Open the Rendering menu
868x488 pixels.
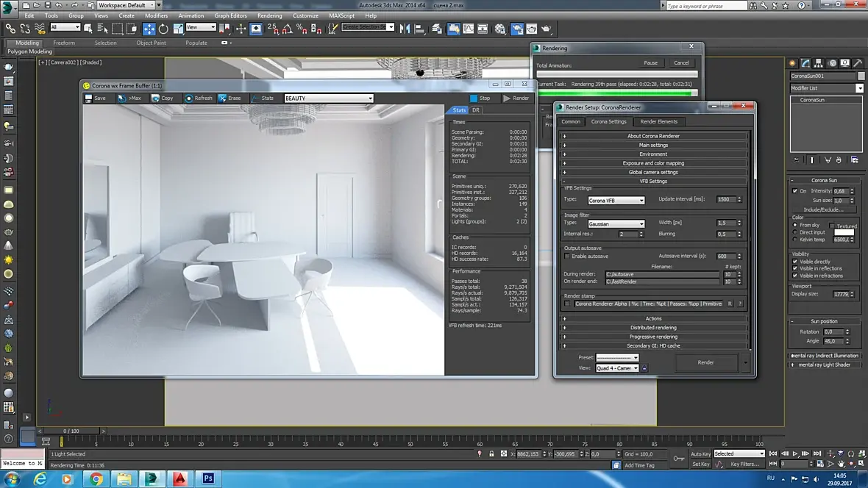tap(269, 15)
